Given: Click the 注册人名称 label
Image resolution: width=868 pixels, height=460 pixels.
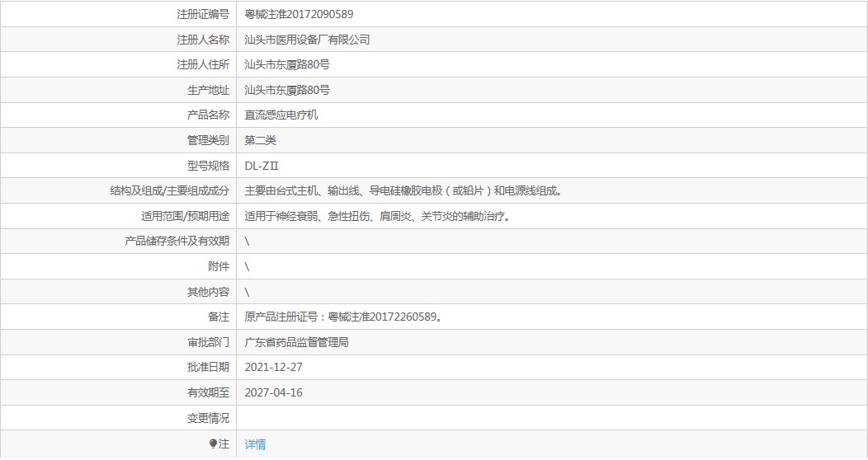Looking at the screenshot, I should point(203,40).
